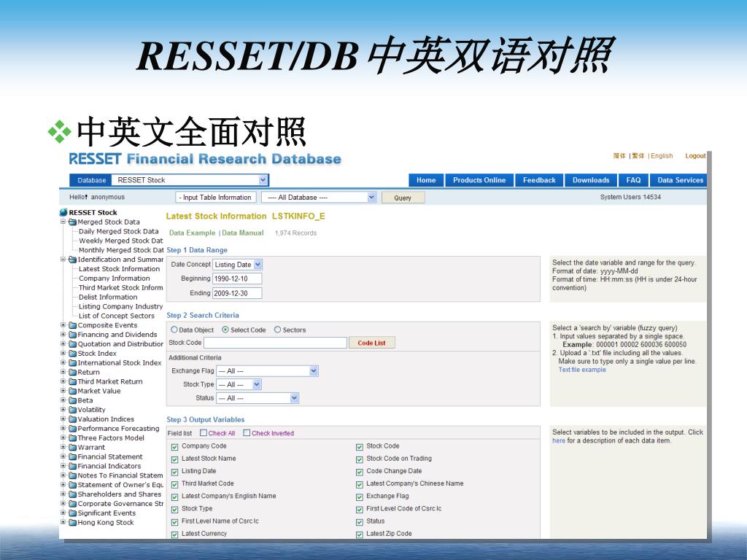Click the Hong Kong Stock folder icon
This screenshot has width=747, height=560.
tap(72, 522)
